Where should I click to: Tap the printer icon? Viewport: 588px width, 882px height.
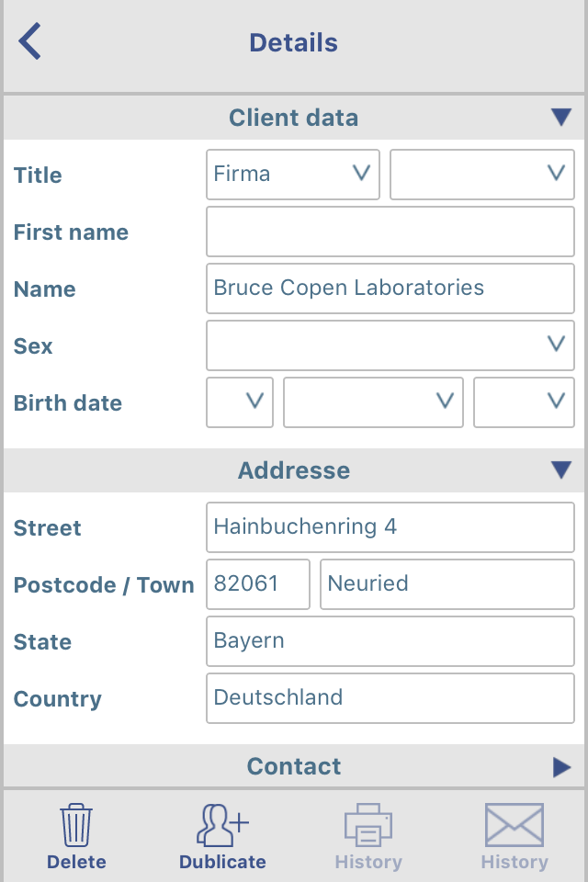click(x=368, y=825)
